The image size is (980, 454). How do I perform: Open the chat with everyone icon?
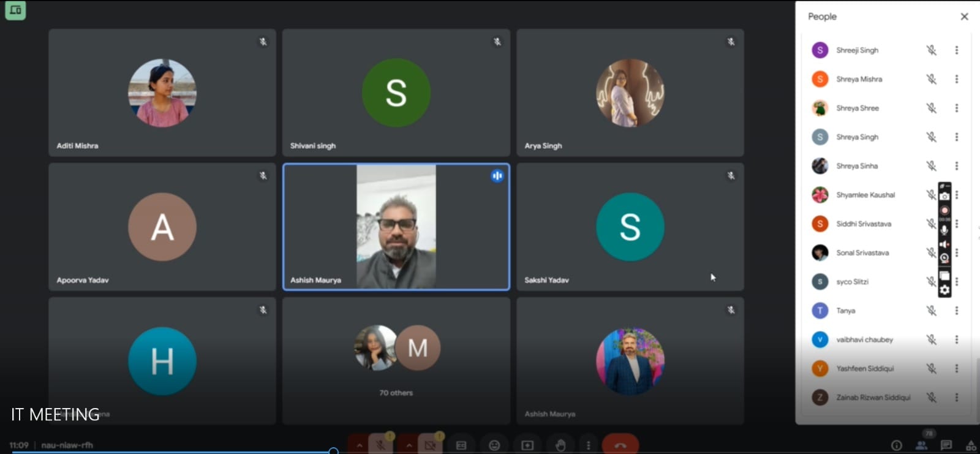tap(946, 445)
